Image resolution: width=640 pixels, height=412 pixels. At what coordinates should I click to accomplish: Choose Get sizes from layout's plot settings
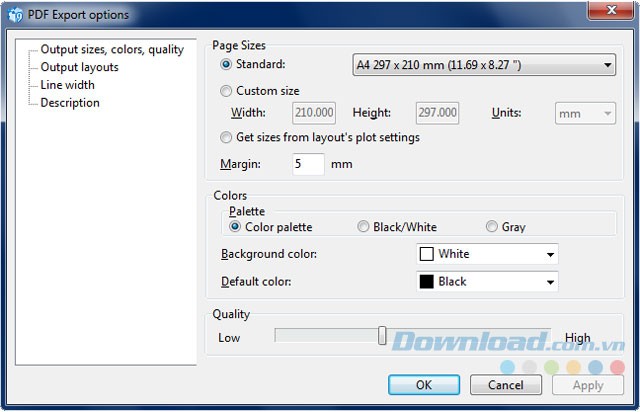pyautogui.click(x=226, y=137)
